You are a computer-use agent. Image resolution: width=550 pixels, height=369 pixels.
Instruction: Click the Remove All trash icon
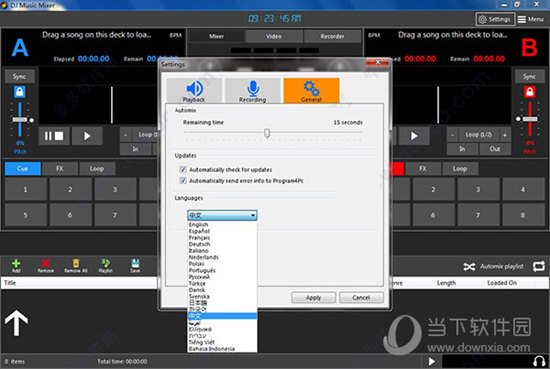point(76,266)
